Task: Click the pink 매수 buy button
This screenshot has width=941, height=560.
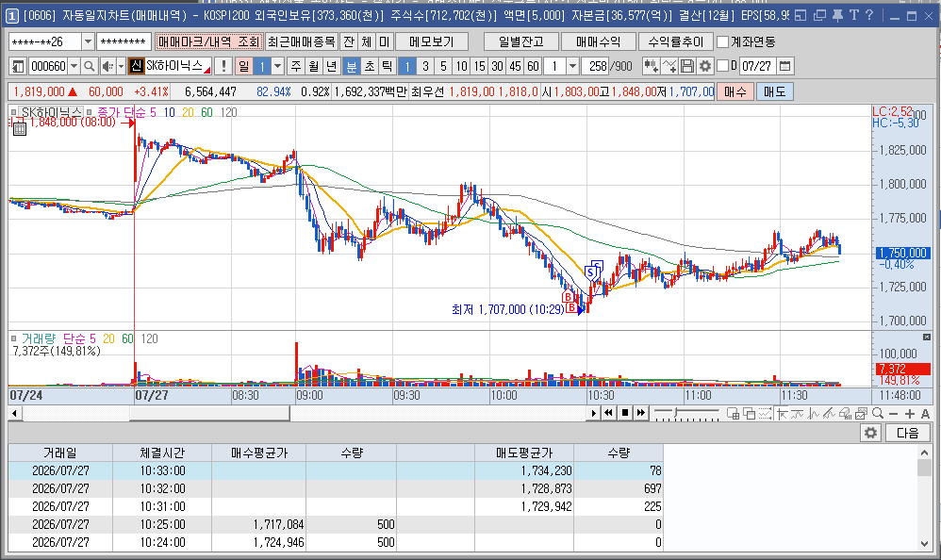Action: pos(735,91)
